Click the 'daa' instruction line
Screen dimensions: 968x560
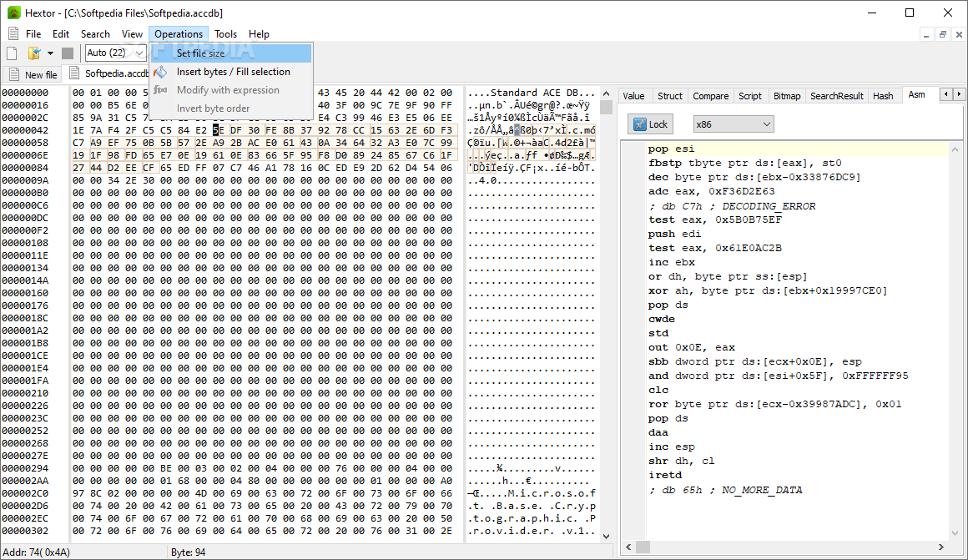[x=658, y=433]
